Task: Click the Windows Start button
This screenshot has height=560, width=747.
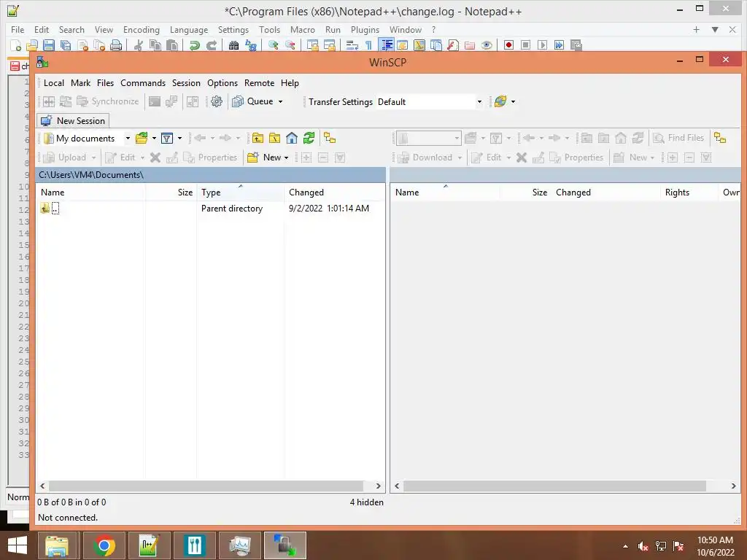Action: click(x=18, y=545)
